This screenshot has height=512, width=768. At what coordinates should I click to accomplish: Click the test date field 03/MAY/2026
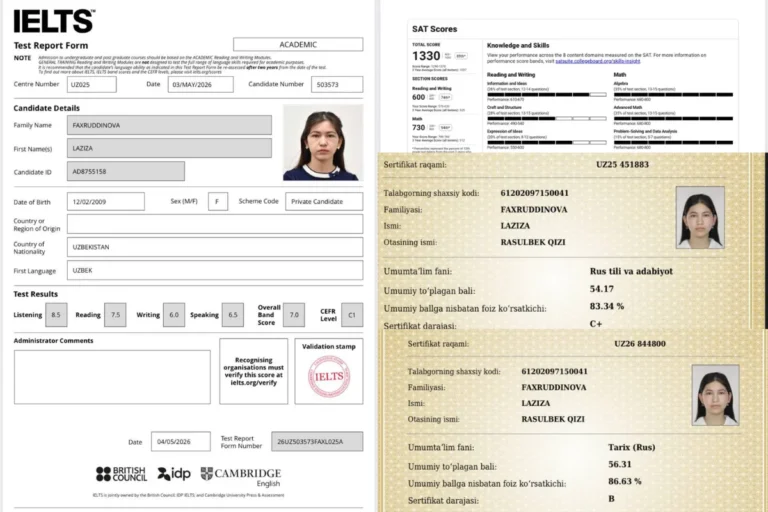(x=200, y=84)
